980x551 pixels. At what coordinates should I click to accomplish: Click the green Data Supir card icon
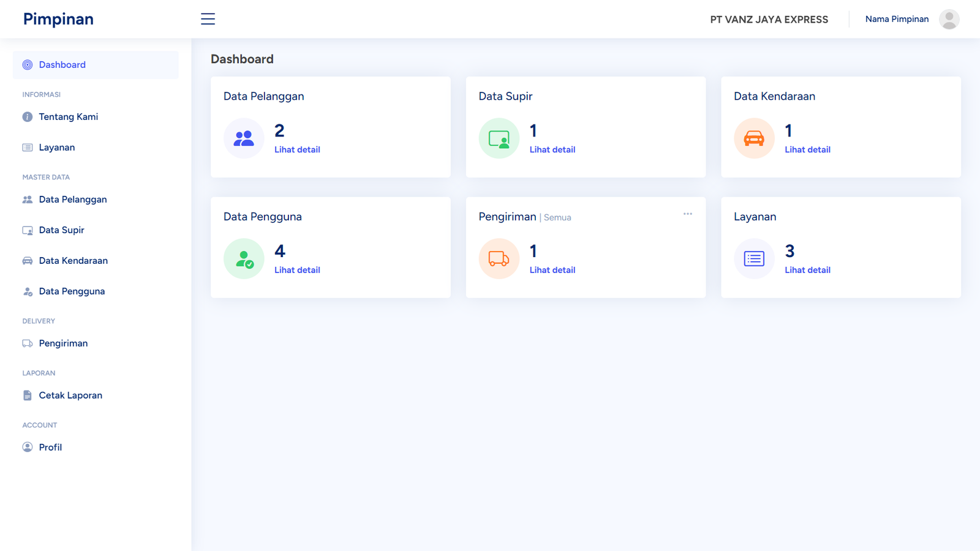tap(499, 138)
